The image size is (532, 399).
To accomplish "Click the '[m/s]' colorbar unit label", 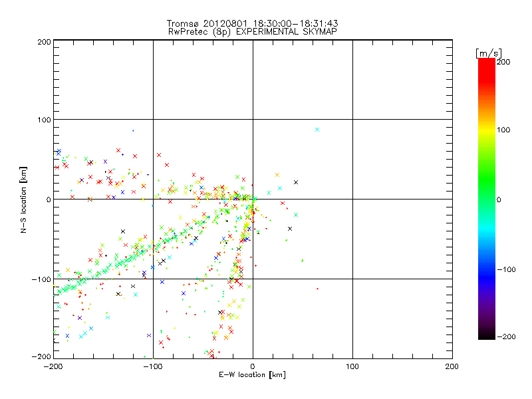I will (489, 53).
